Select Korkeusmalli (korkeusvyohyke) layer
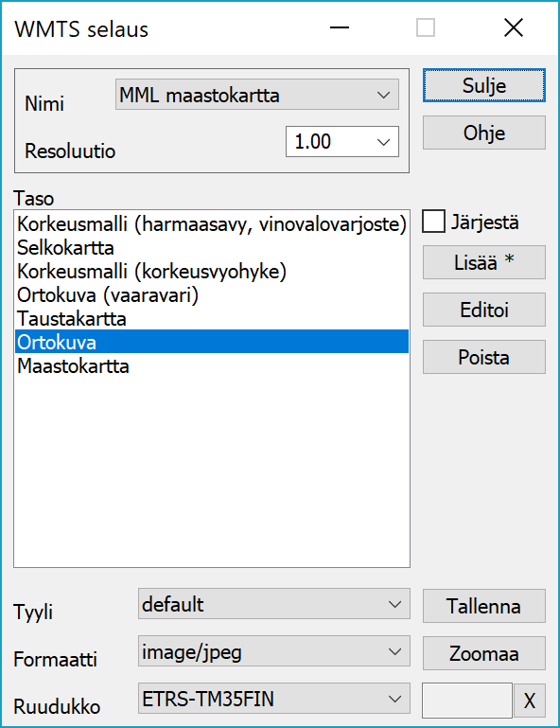Viewport: 560px width, 728px height. pyautogui.click(x=212, y=271)
